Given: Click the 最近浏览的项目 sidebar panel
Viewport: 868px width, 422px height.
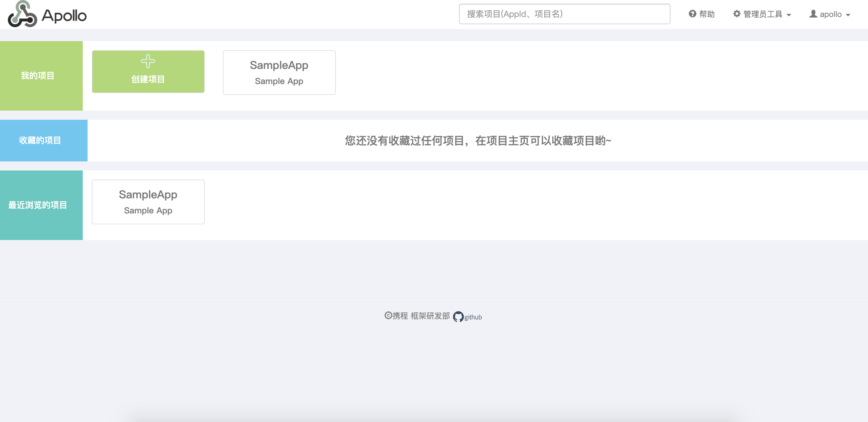Looking at the screenshot, I should pyautogui.click(x=37, y=204).
